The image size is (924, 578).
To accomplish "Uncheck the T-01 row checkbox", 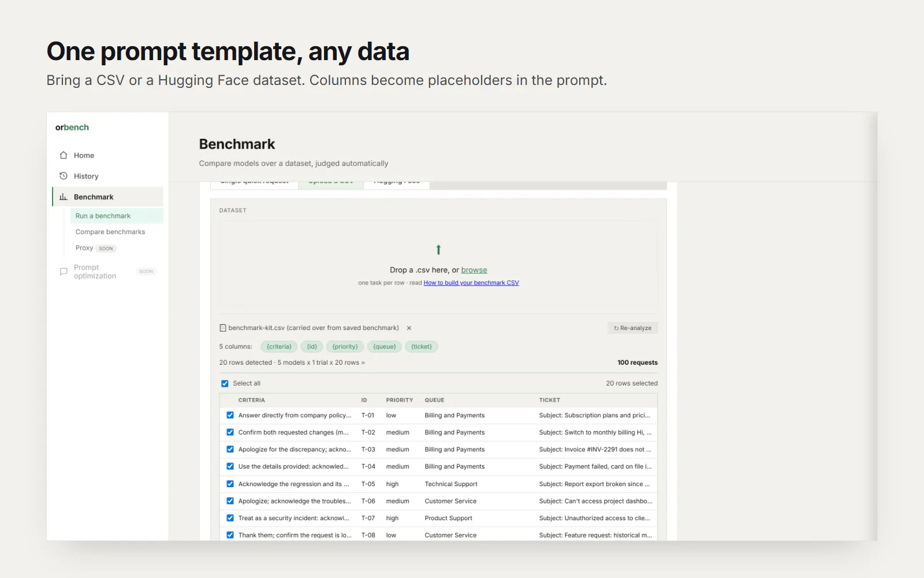I will (230, 415).
